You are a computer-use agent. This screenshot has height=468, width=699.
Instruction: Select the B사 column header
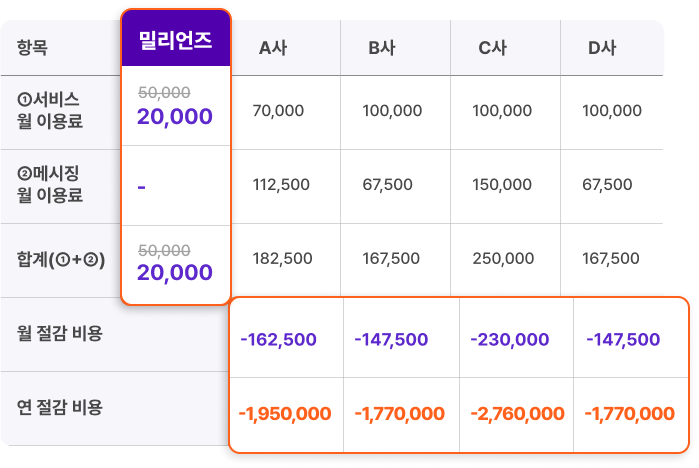[382, 47]
